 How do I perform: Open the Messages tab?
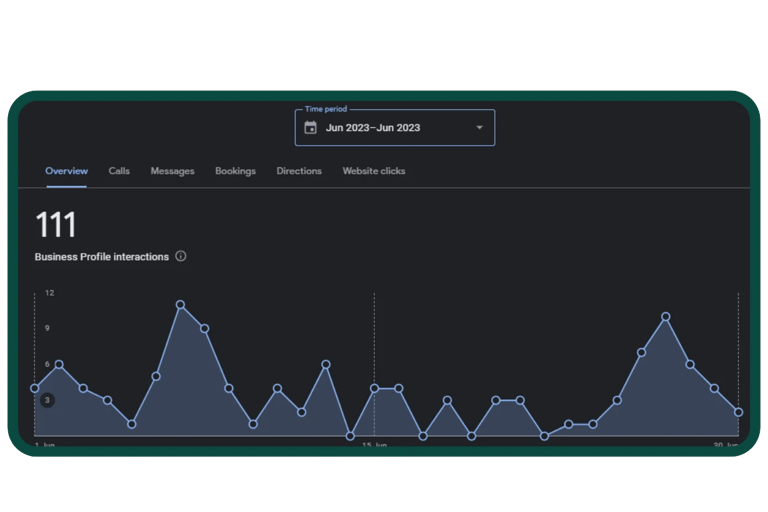point(172,171)
